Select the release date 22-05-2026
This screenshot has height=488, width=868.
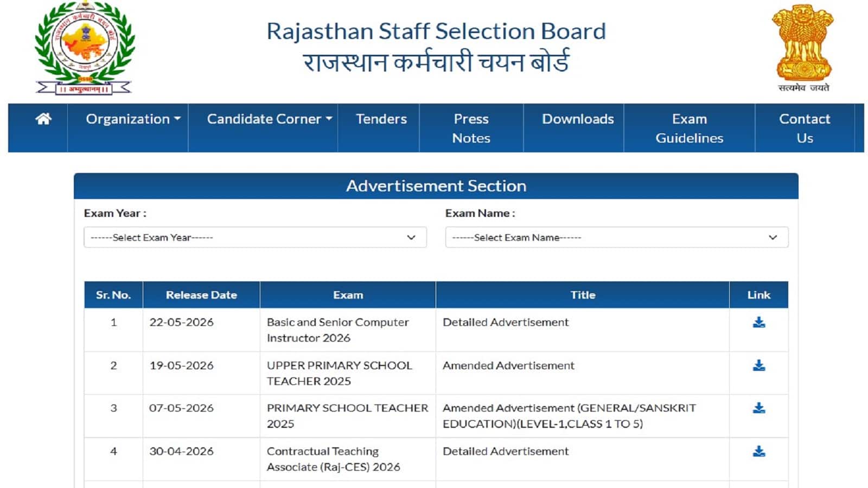[181, 322]
